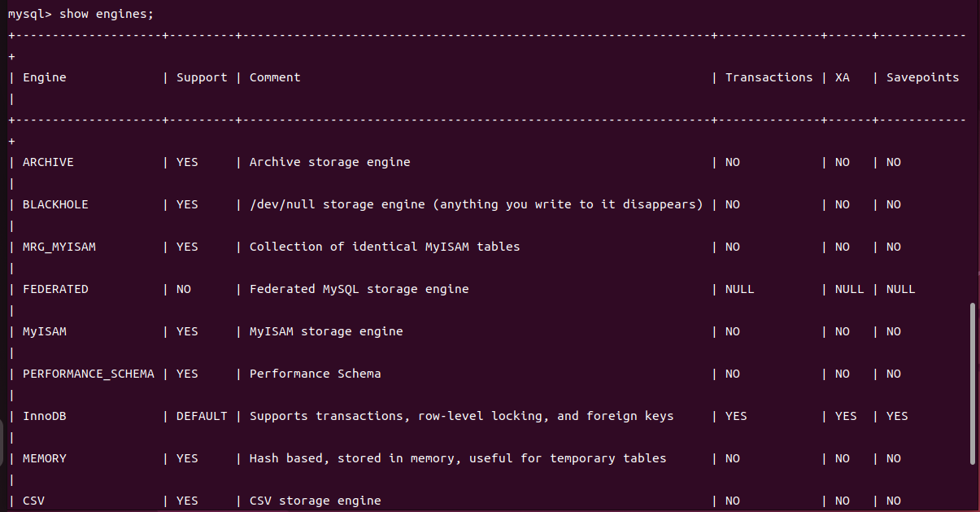980x512 pixels.
Task: Click YES support value in CSV storage engine row
Action: coord(187,501)
